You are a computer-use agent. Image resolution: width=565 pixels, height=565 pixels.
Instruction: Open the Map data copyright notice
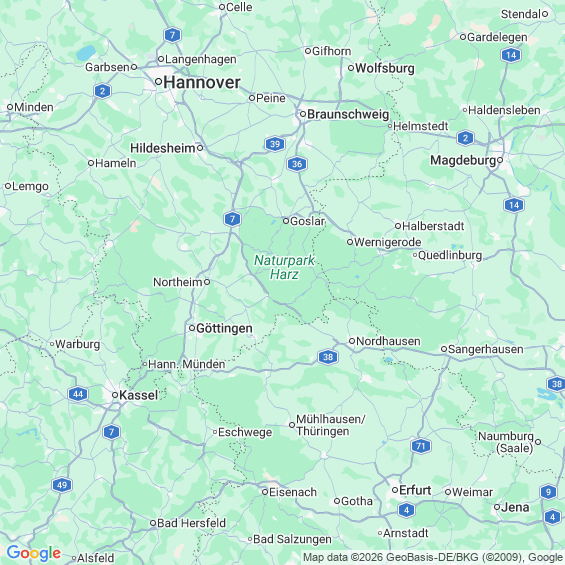pyautogui.click(x=433, y=557)
